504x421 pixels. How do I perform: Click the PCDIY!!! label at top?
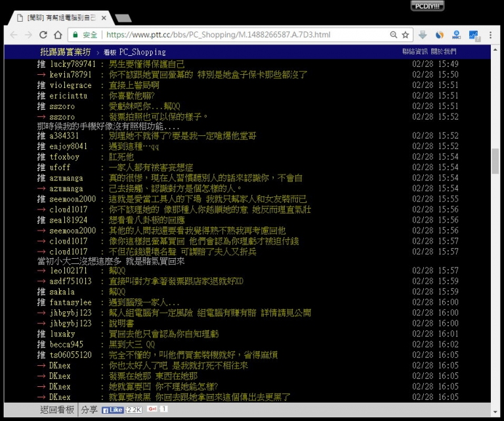tap(427, 6)
